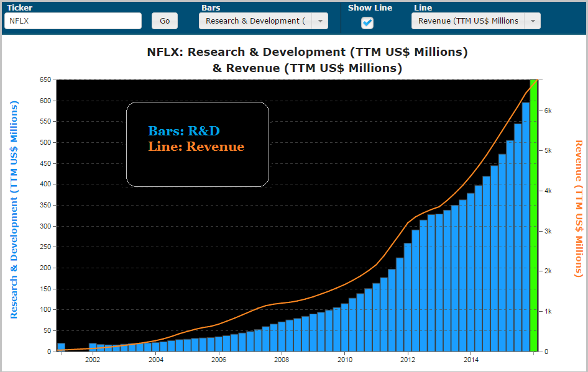Click the 2012 label on the x-axis
The width and height of the screenshot is (588, 372).
pos(408,360)
